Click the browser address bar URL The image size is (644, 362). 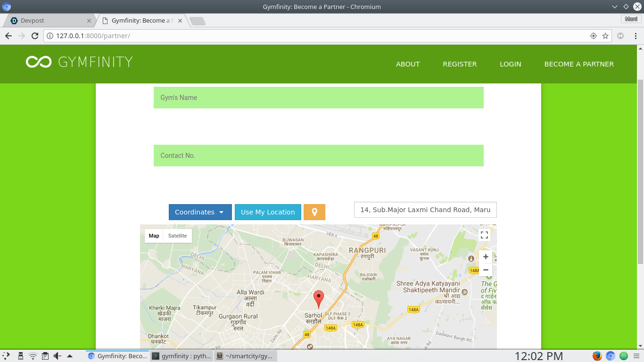click(93, 36)
